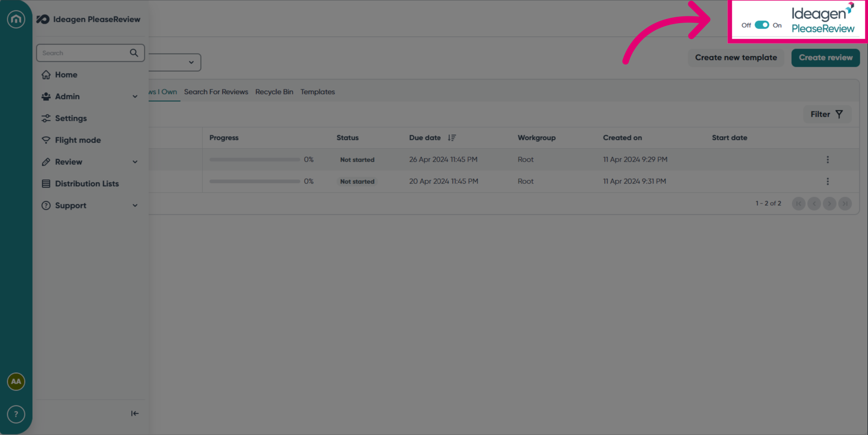
Task: Click created date 11 Apr 2024 9:29 PM
Action: [635, 159]
